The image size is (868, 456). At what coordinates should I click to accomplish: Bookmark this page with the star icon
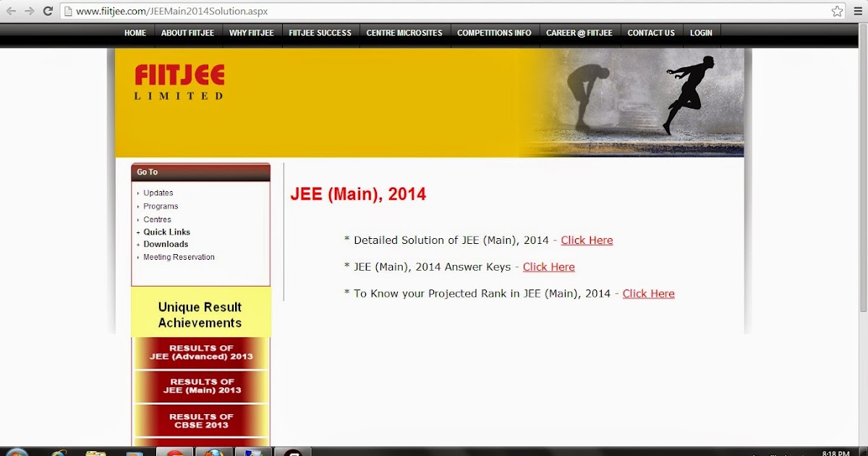[837, 11]
